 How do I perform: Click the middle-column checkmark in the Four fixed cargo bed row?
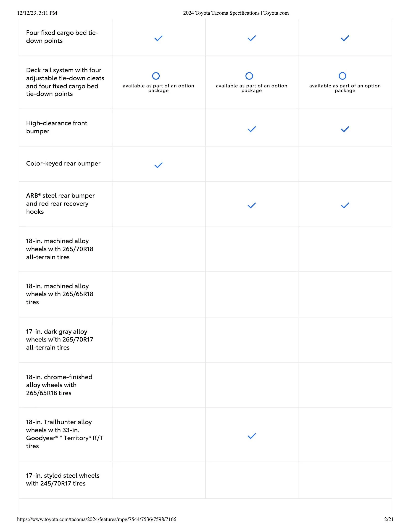click(252, 38)
